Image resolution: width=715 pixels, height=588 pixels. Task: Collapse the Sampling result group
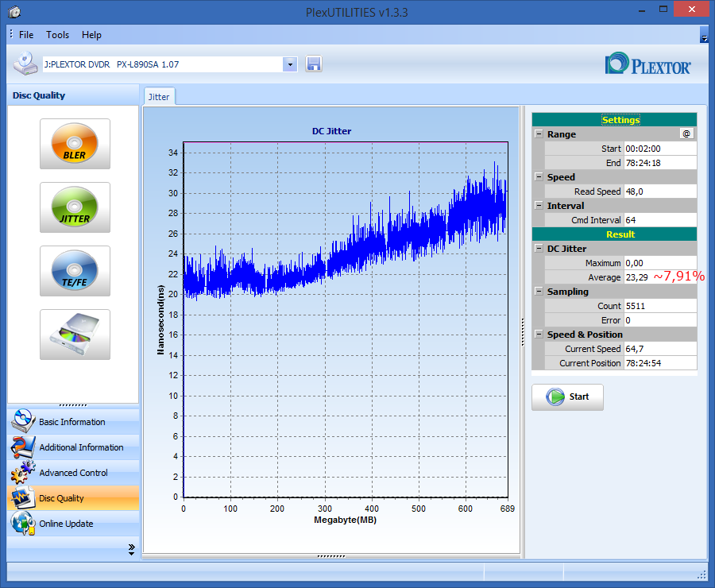(539, 291)
